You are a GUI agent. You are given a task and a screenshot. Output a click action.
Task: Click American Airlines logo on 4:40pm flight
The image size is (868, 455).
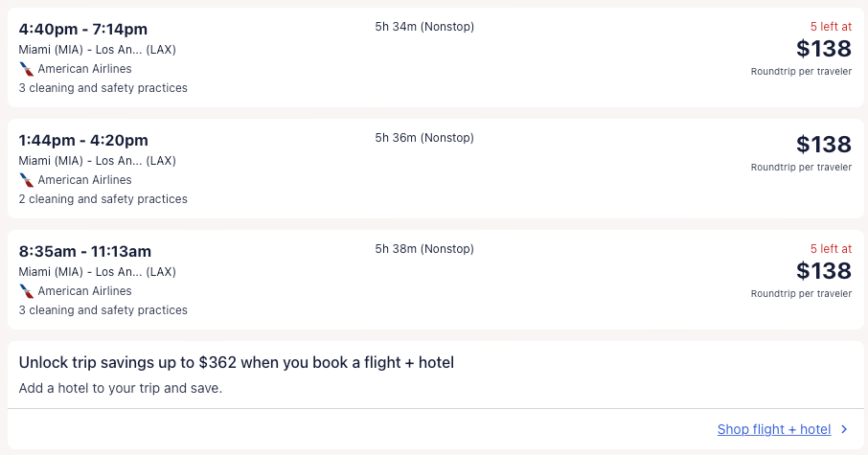coord(27,69)
